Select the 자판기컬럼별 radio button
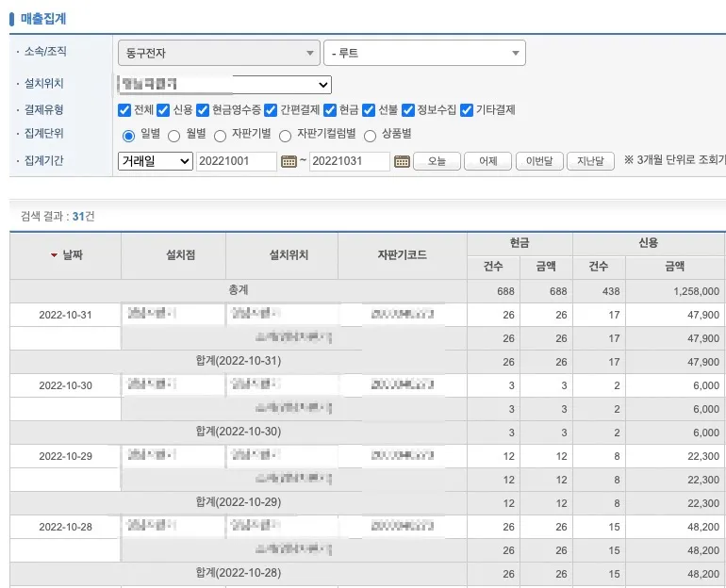The width and height of the screenshot is (726, 588). coord(285,136)
